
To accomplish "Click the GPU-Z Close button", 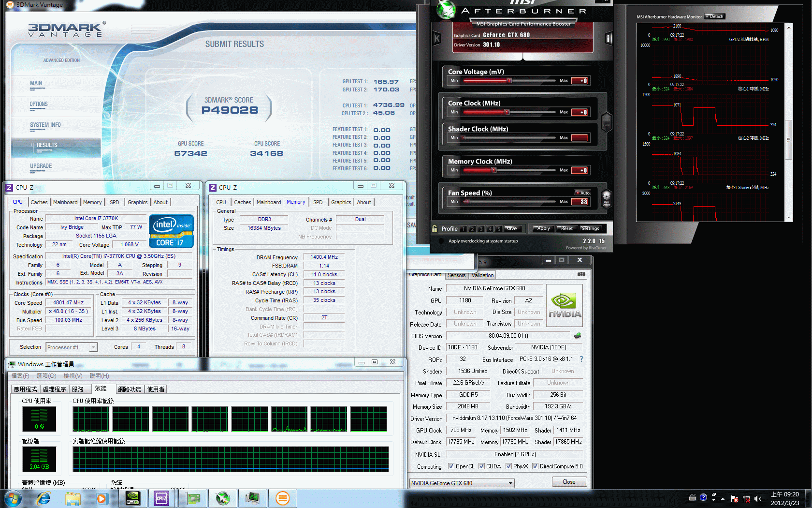I will point(569,482).
